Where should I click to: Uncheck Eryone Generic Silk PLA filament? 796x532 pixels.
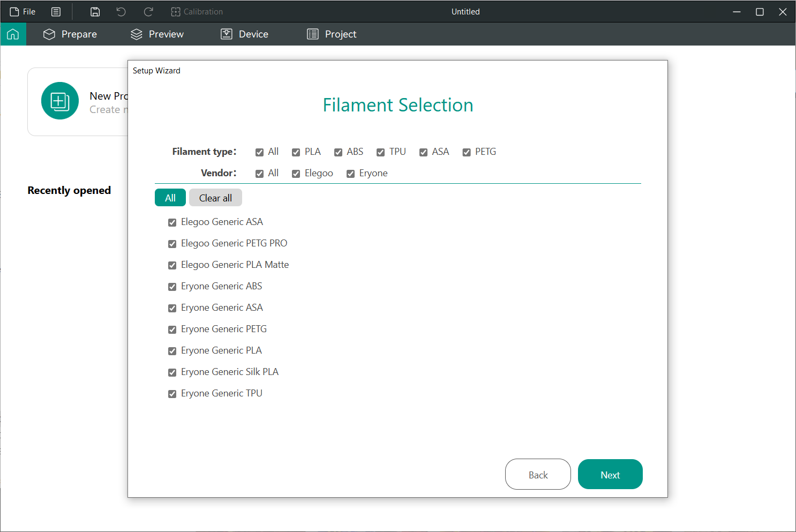tap(172, 372)
